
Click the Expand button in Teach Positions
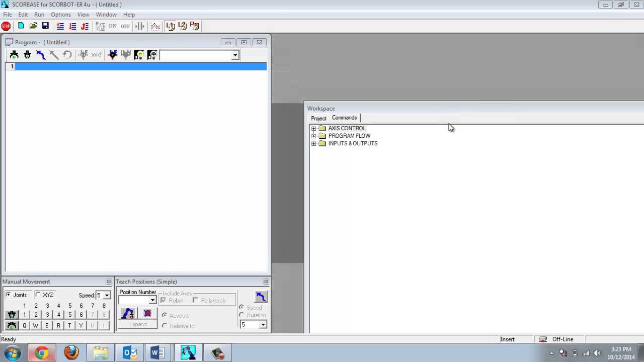point(138,324)
